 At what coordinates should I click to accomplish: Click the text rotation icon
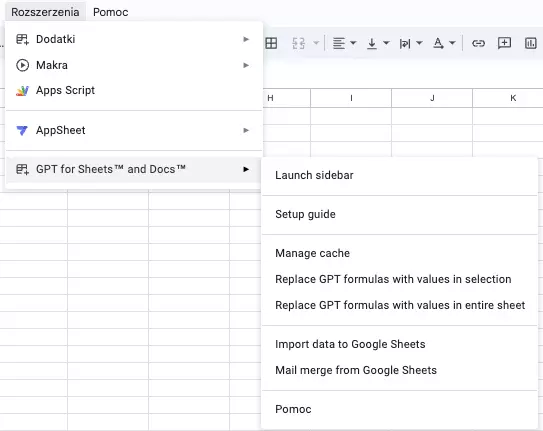tap(438, 43)
